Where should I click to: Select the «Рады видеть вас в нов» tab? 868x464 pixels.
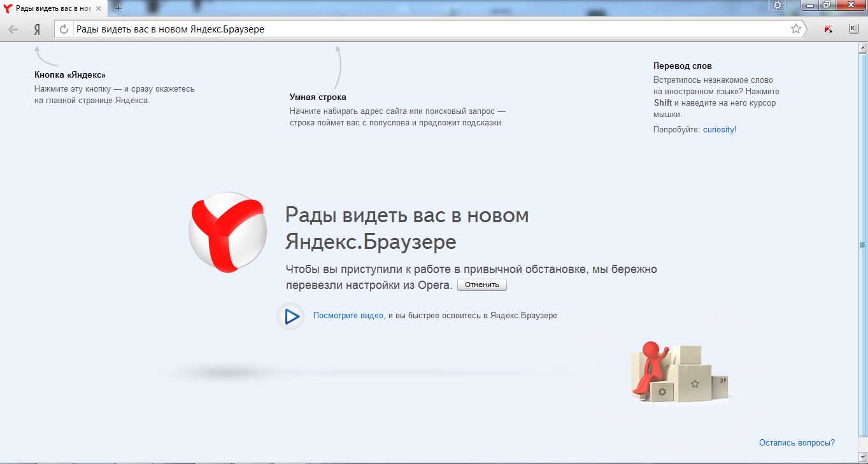(x=53, y=8)
